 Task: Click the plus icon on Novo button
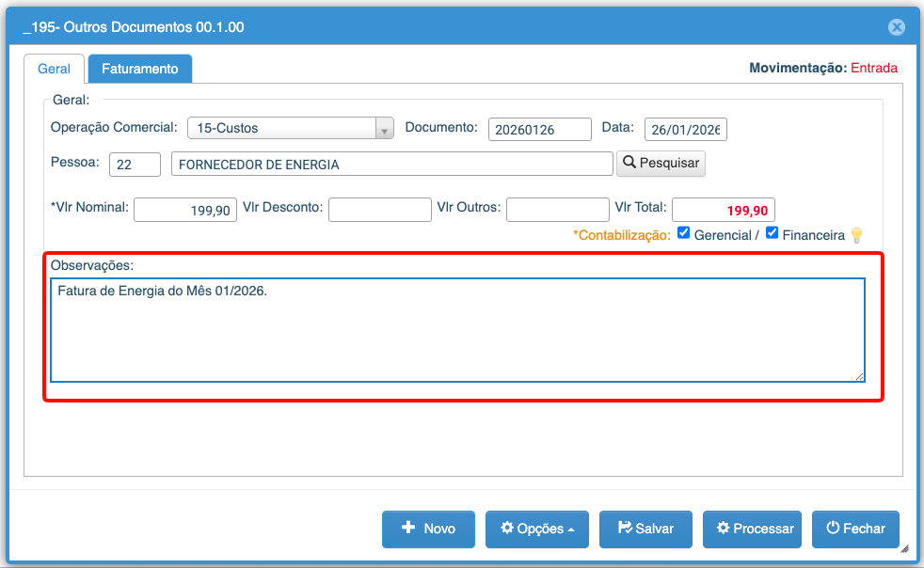(408, 529)
